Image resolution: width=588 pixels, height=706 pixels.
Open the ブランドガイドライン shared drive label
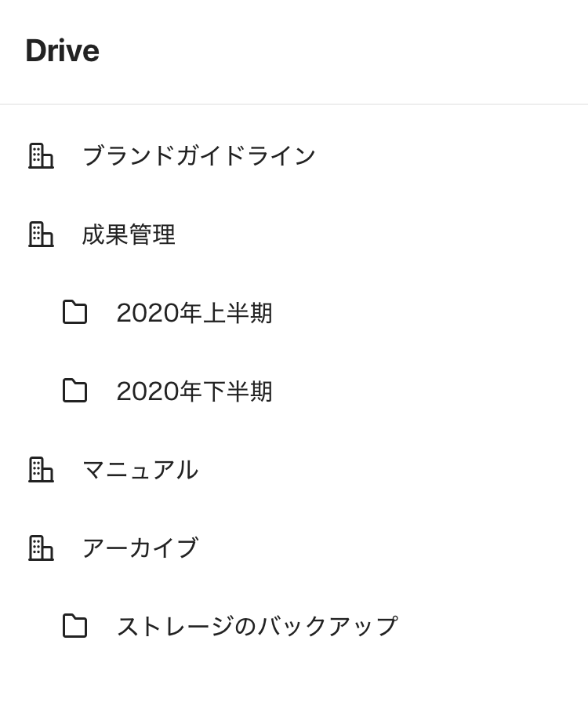click(198, 155)
